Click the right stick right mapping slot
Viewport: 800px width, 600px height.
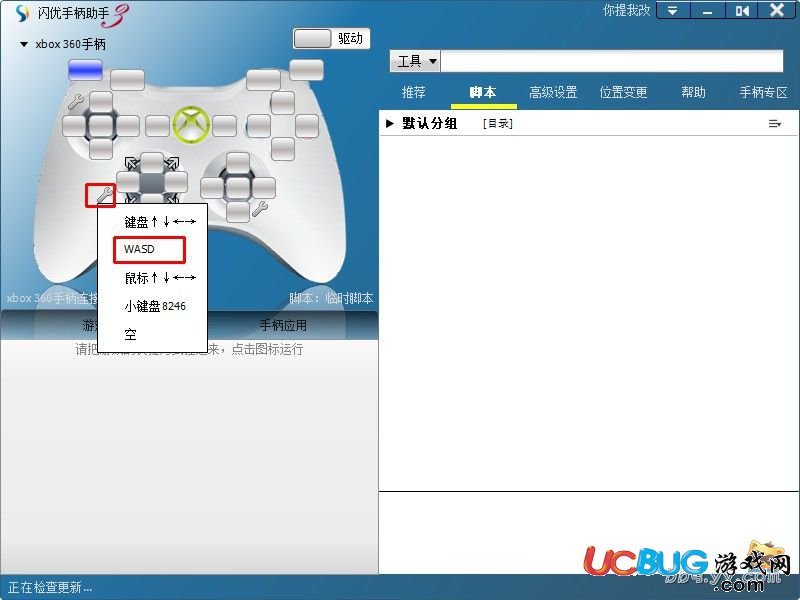click(x=264, y=188)
